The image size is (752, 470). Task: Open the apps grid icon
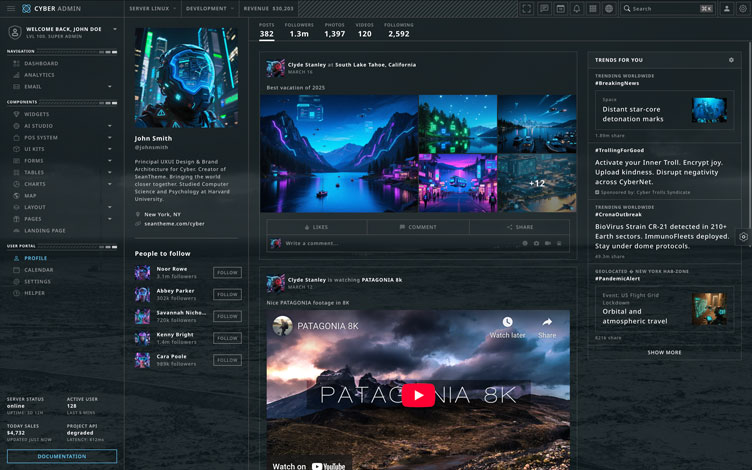[x=593, y=8]
